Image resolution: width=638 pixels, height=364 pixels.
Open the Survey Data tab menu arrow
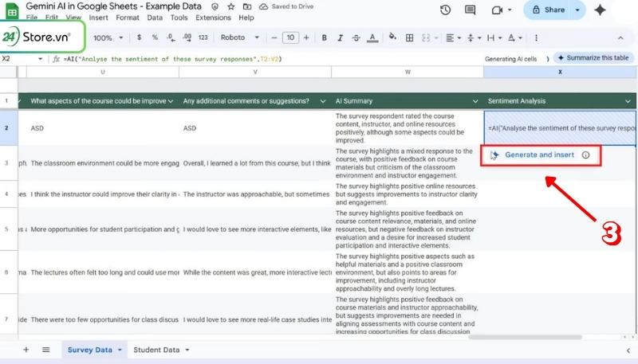pyautogui.click(x=120, y=350)
